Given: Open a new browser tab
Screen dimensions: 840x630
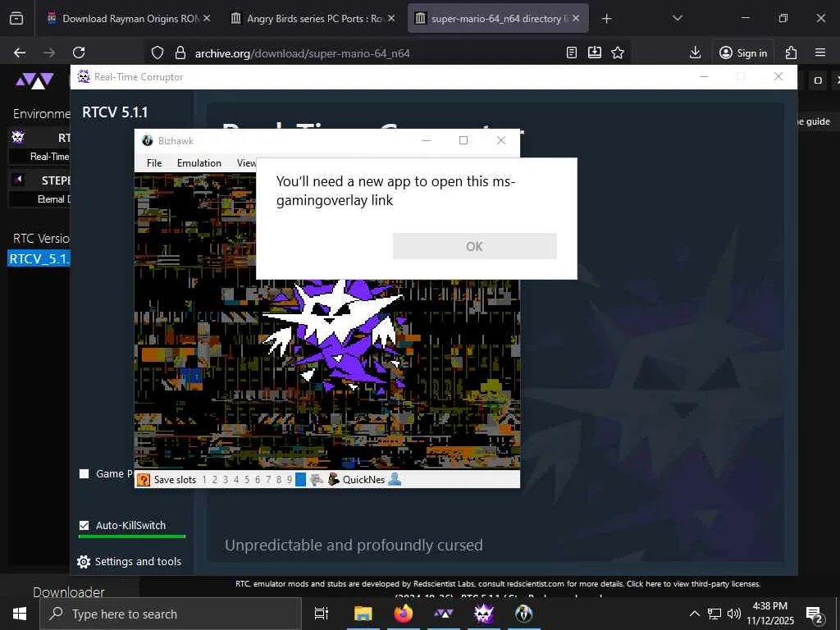Looking at the screenshot, I should coord(606,19).
